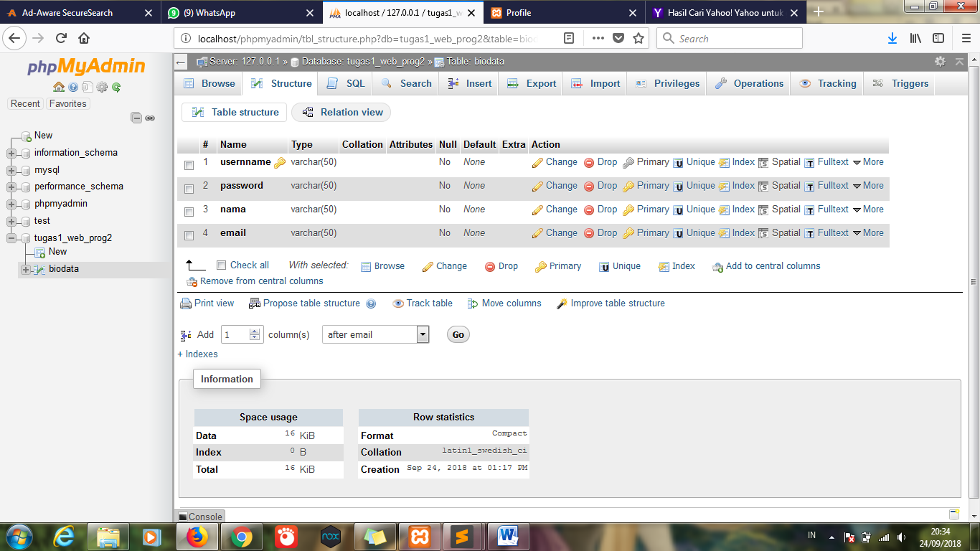This screenshot has width=980, height=551.
Task: Click Primary in the email row
Action: (x=646, y=233)
